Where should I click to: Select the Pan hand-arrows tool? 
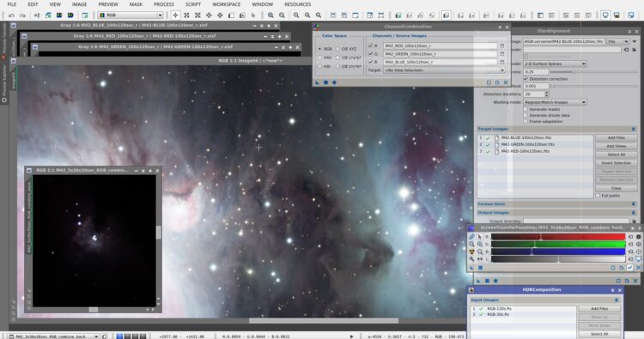tap(209, 15)
